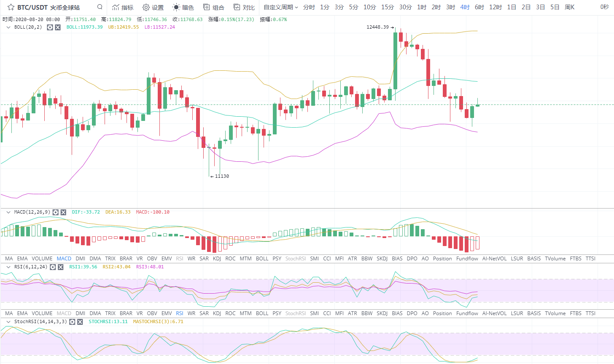Pick the active RSI tab under the RSI panel

(x=180, y=313)
